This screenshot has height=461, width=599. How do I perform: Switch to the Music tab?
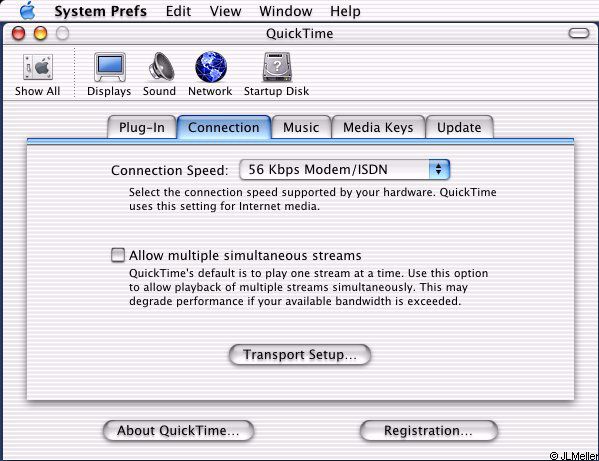pyautogui.click(x=301, y=127)
